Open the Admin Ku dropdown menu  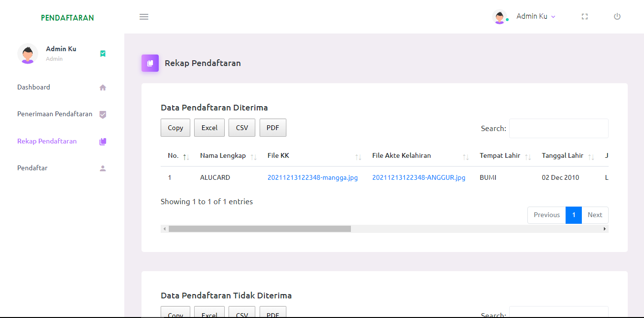tap(536, 16)
